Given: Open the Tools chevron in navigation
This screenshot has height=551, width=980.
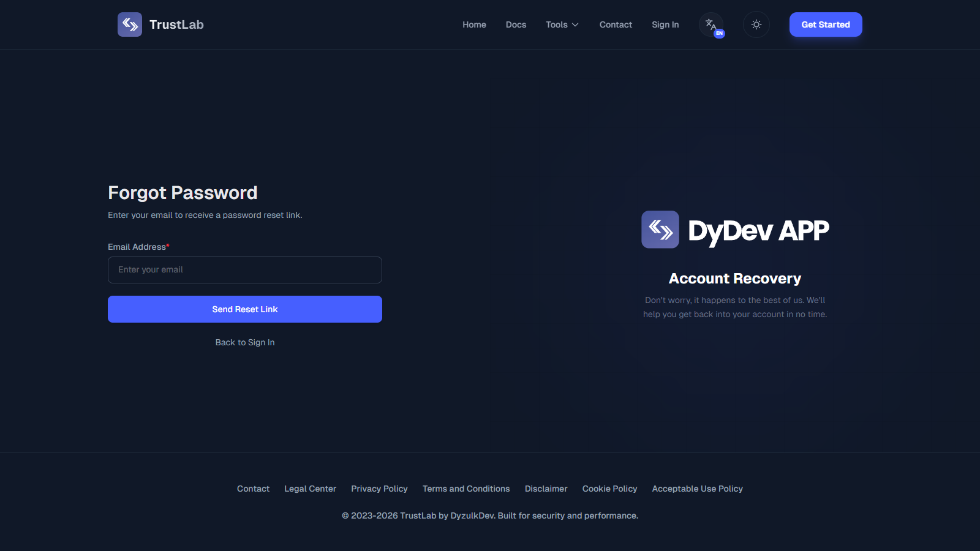Looking at the screenshot, I should (575, 25).
